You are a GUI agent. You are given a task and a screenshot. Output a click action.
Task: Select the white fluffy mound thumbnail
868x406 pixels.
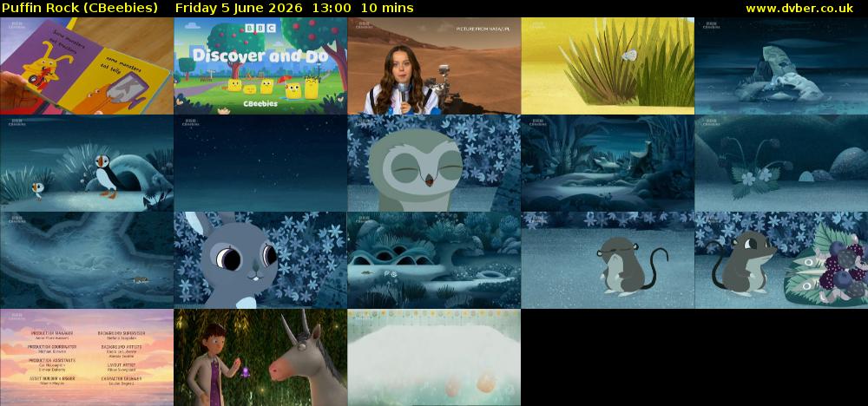click(x=434, y=357)
